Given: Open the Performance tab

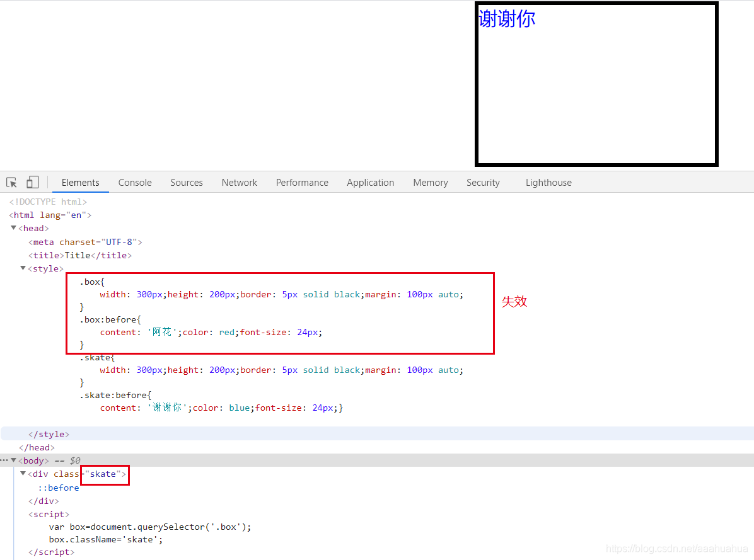Looking at the screenshot, I should point(302,183).
